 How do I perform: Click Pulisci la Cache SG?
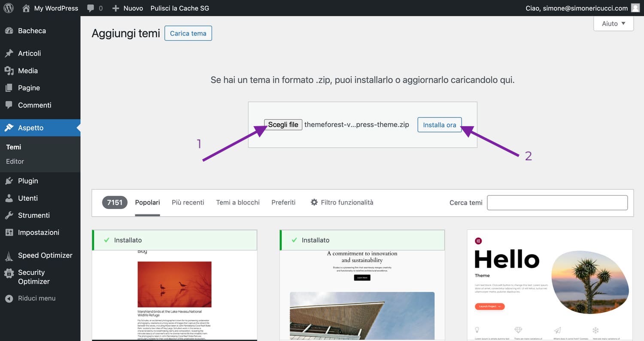[180, 8]
